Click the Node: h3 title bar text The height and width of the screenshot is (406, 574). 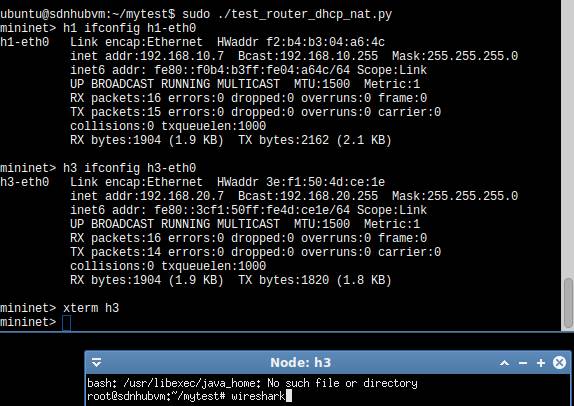tap(301, 362)
